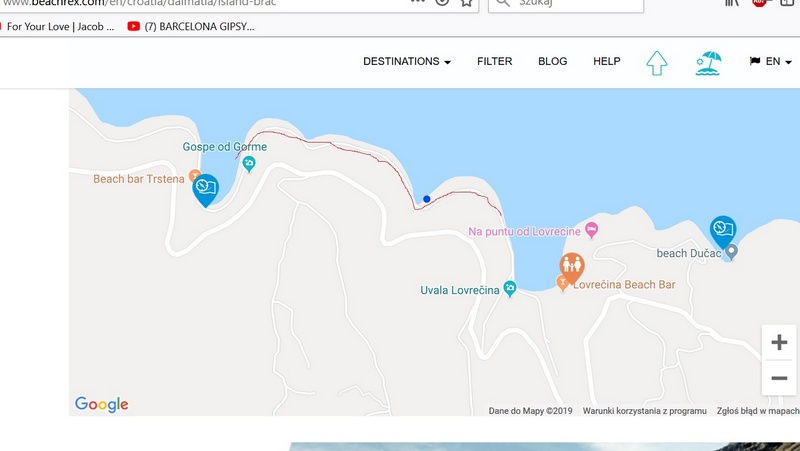
Task: Open the Warunki korzystania z programu link
Action: pos(645,410)
